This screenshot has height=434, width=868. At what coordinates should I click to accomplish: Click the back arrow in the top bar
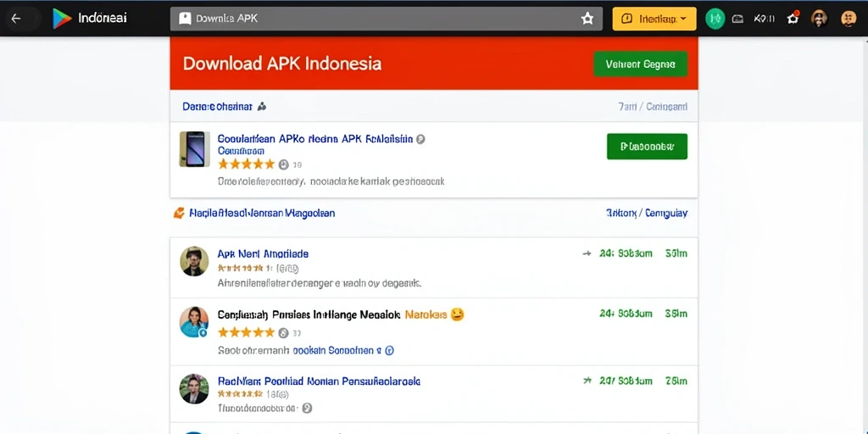tap(16, 19)
